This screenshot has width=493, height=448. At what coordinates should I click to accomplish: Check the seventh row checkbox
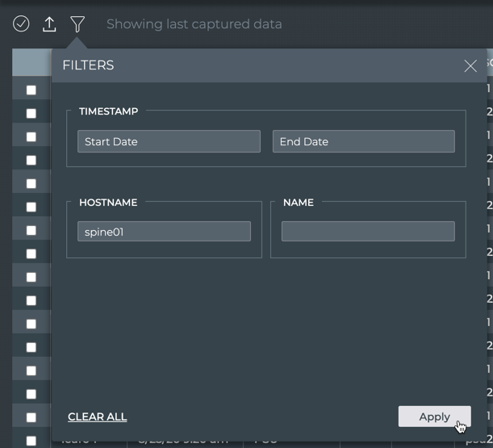tap(31, 231)
